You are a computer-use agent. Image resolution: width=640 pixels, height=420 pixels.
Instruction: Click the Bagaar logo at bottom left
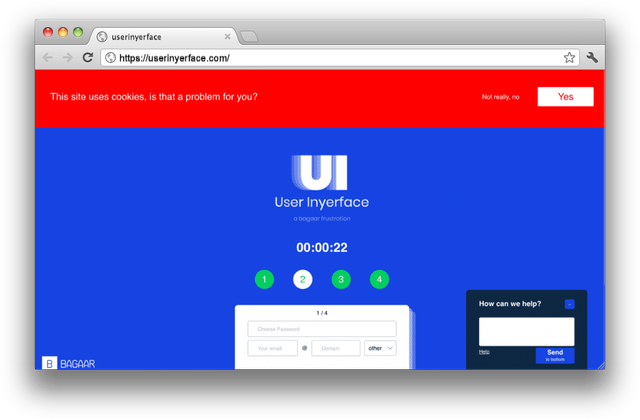(x=69, y=363)
